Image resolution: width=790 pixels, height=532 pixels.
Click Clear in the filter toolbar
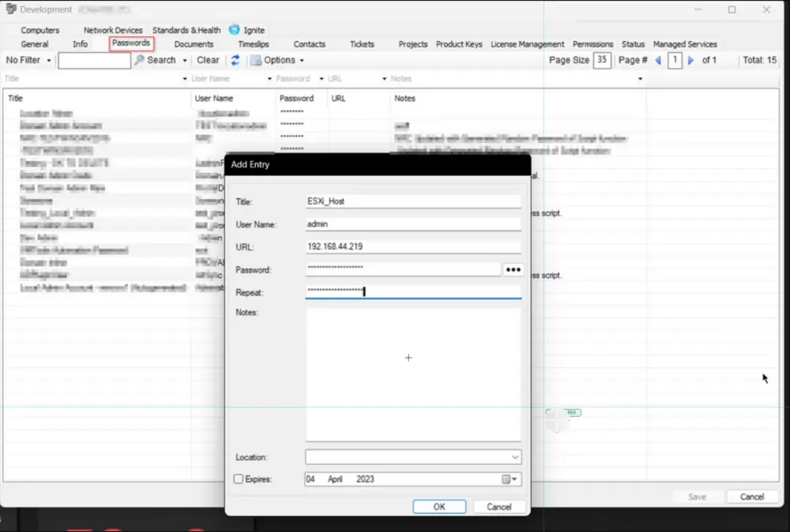208,61
